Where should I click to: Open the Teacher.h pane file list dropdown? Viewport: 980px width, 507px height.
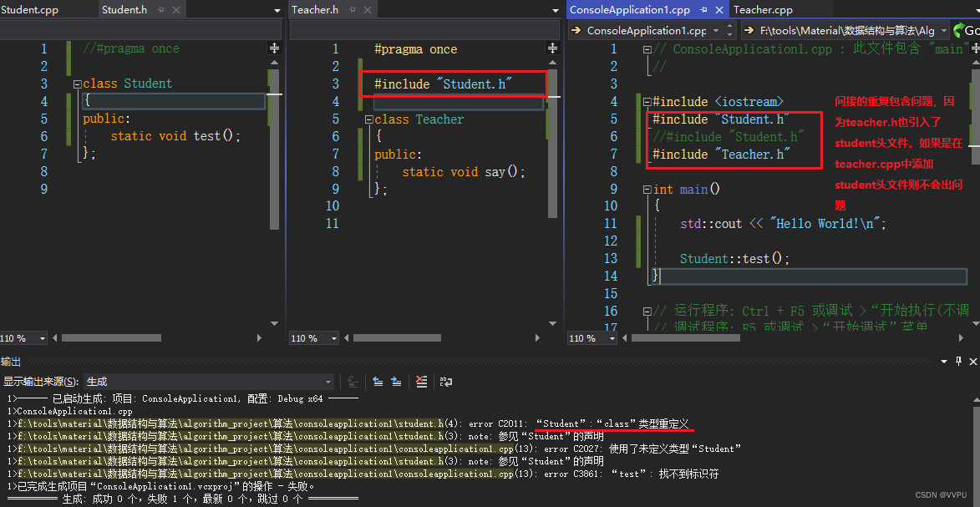[556, 11]
